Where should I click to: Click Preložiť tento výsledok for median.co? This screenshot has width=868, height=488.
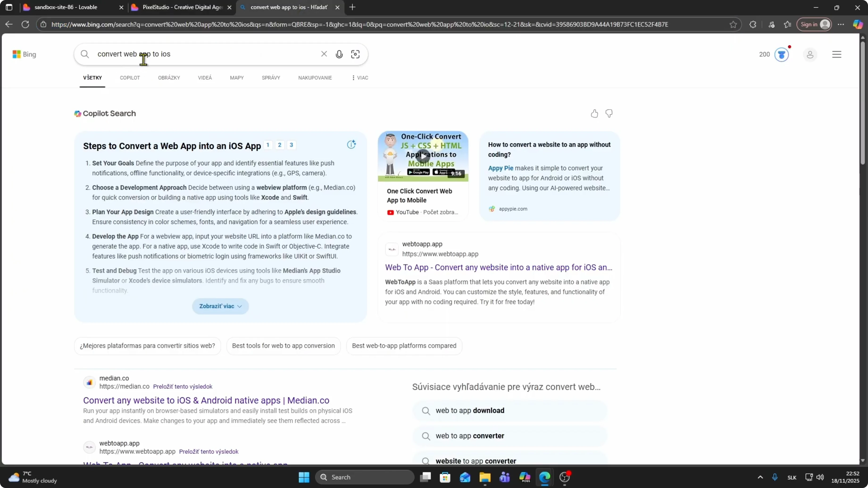pos(183,387)
